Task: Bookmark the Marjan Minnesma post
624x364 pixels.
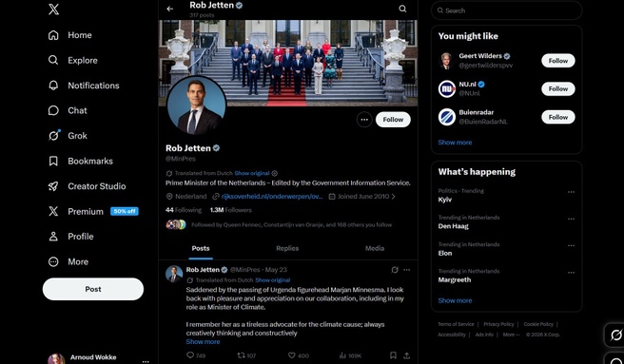Action: (x=393, y=355)
